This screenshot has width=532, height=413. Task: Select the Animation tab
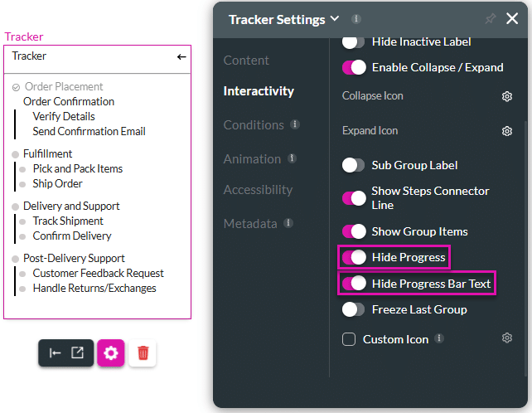252,158
